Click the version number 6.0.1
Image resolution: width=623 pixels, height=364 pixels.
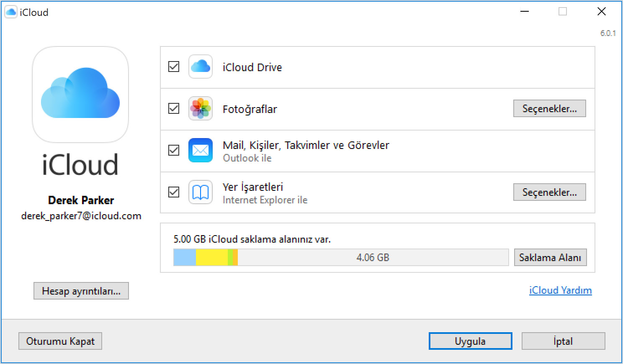pos(608,33)
